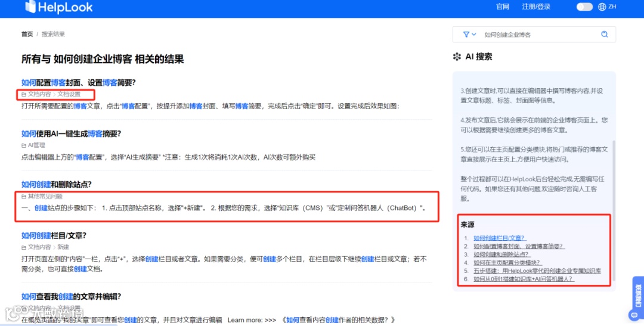This screenshot has height=326, width=644.
Task: Open result 如何创建栏目/文章?
Action: (x=54, y=235)
